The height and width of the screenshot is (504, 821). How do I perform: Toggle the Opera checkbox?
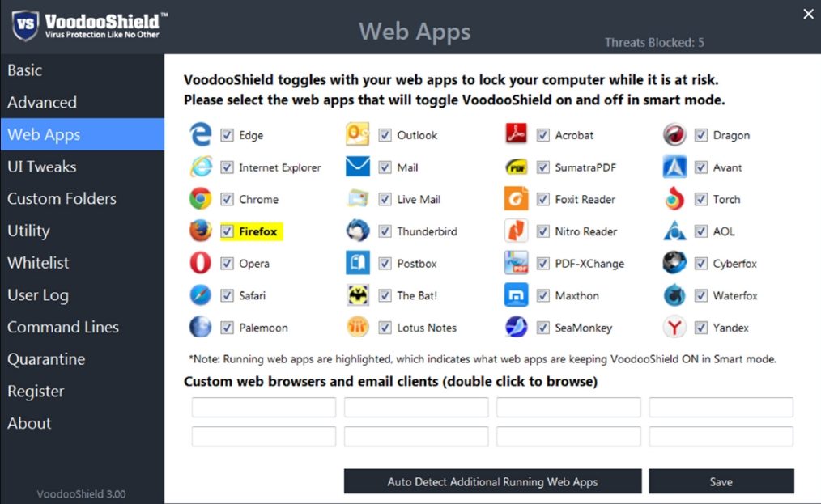tap(227, 263)
